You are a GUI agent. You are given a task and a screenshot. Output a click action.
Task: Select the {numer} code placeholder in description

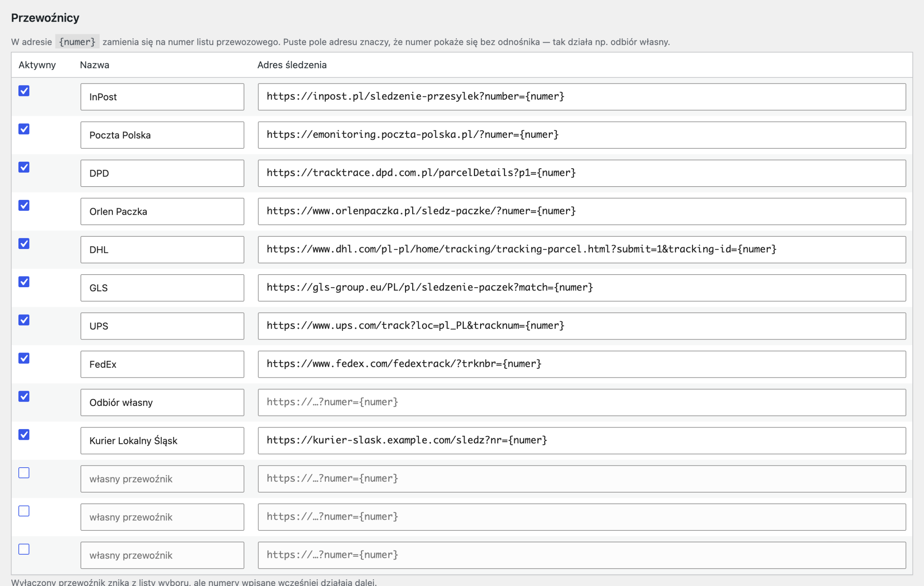pyautogui.click(x=77, y=42)
